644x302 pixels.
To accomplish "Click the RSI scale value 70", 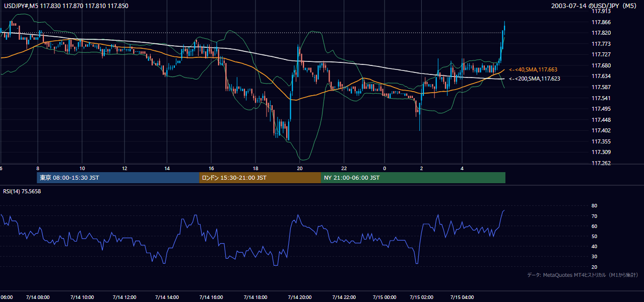I will click(595, 216).
